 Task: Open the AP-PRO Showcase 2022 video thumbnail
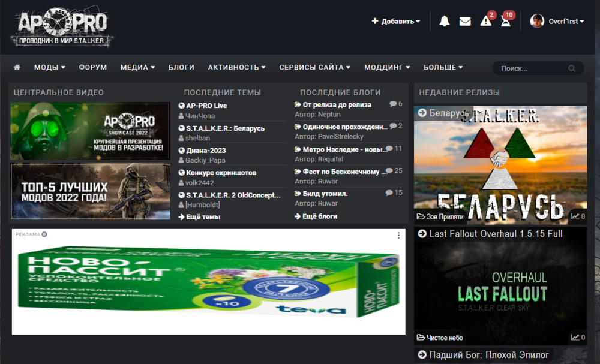(x=91, y=131)
